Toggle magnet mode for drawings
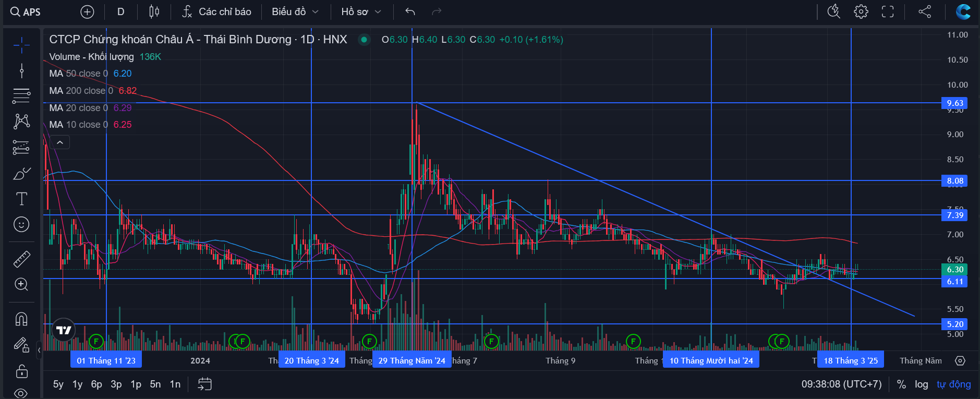The image size is (980, 399). pyautogui.click(x=21, y=319)
